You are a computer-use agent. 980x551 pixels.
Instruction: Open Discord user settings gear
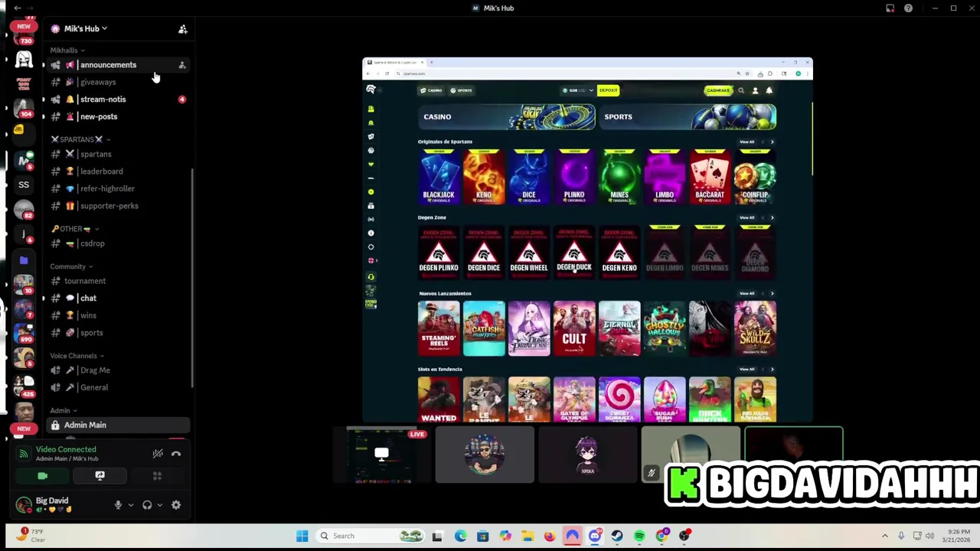[176, 505]
